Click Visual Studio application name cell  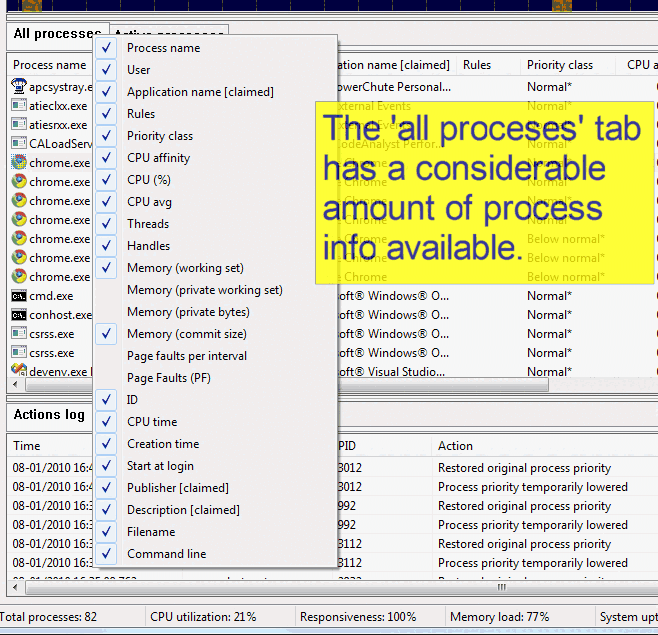tap(394, 371)
